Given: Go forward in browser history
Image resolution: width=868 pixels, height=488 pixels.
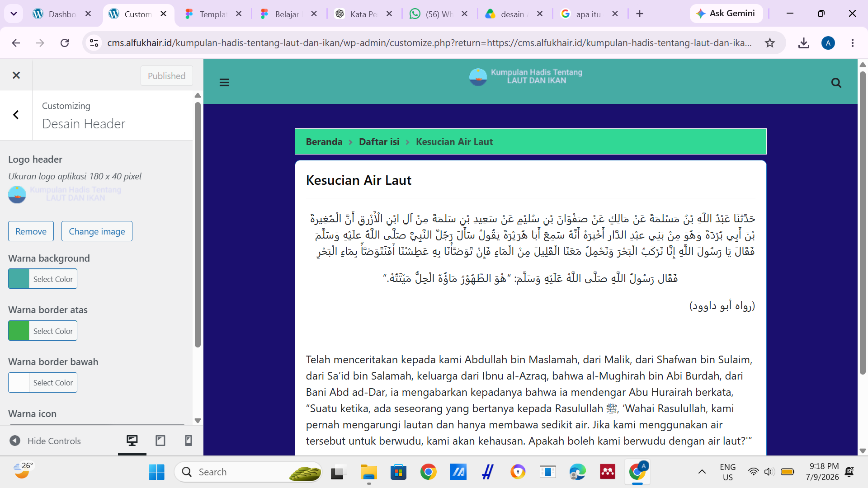Looking at the screenshot, I should click(40, 43).
